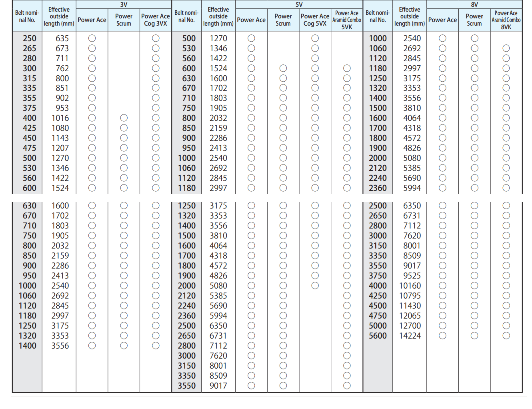Click belt nominal number 475
The height and width of the screenshot is (409, 532).
click(x=30, y=148)
